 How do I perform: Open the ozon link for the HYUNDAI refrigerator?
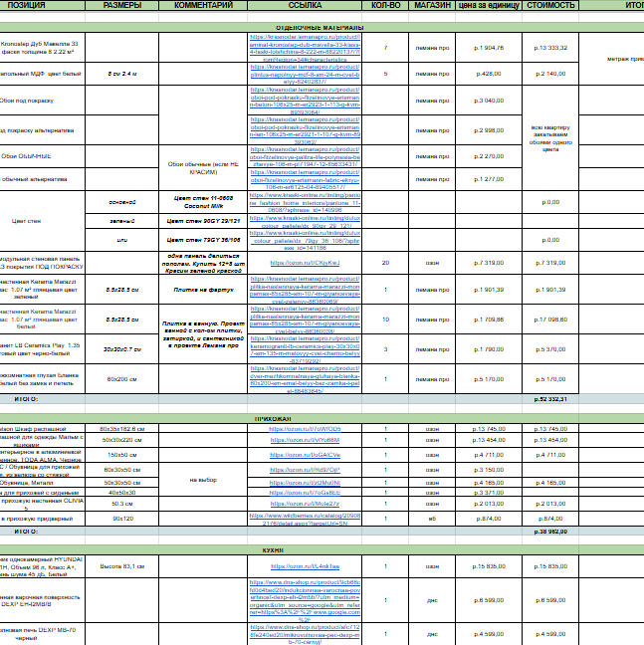click(305, 566)
